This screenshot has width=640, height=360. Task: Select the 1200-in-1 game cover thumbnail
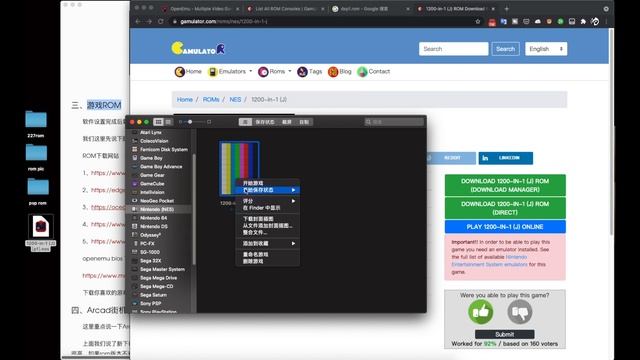coord(240,168)
